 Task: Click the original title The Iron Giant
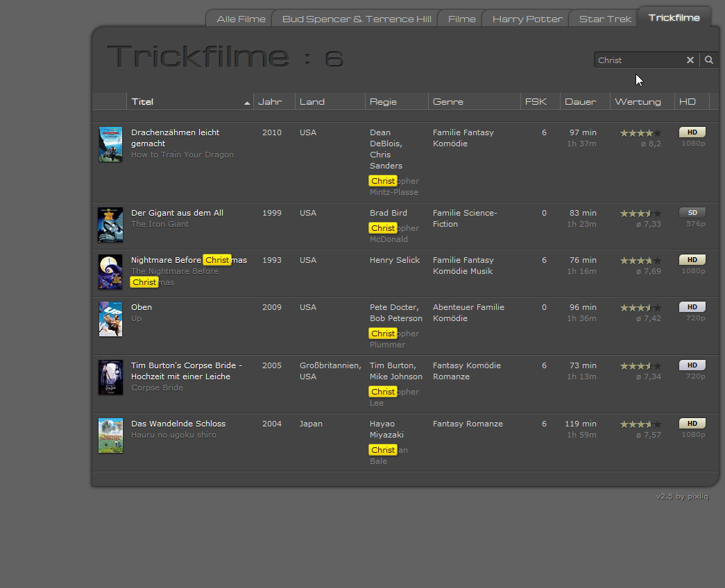(160, 224)
